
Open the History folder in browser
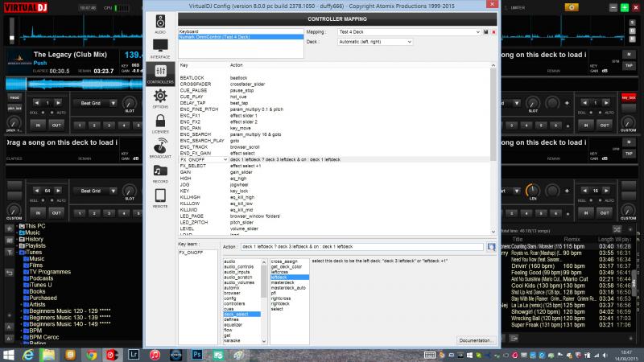[x=34, y=239]
